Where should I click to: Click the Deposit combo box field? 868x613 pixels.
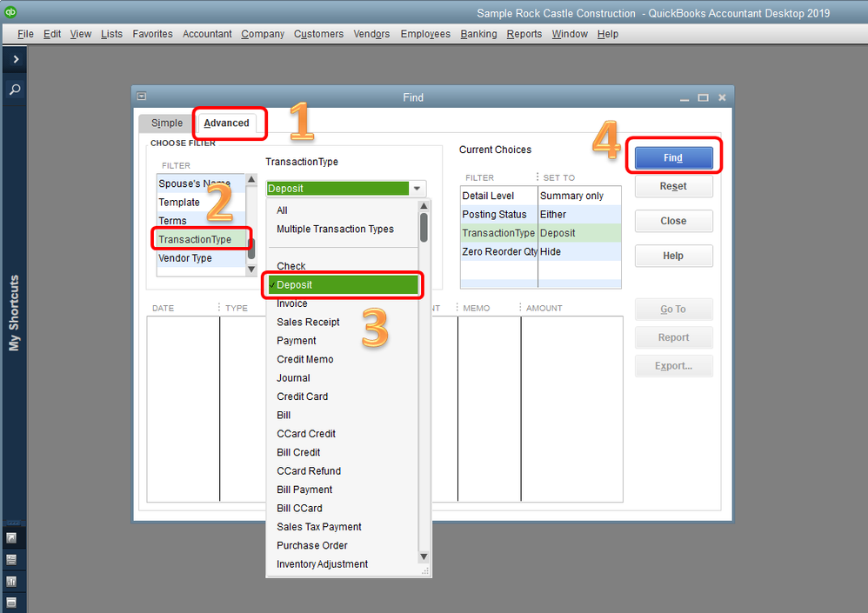click(337, 189)
